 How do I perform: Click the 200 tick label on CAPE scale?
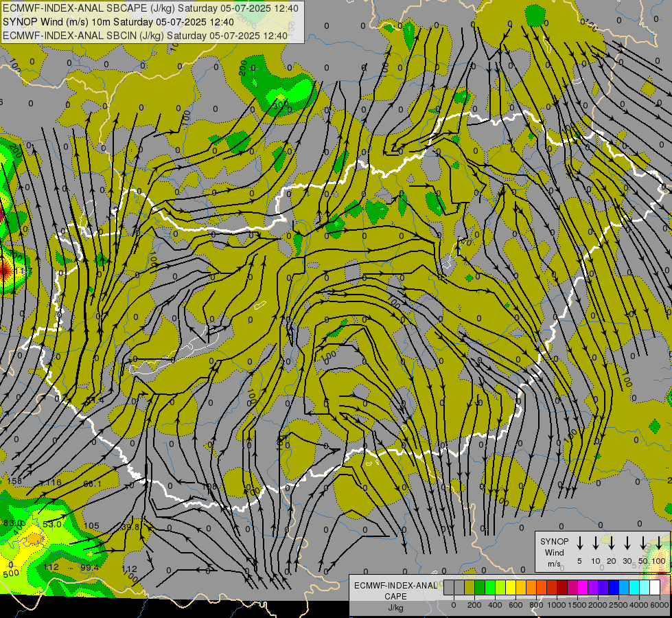tap(474, 605)
